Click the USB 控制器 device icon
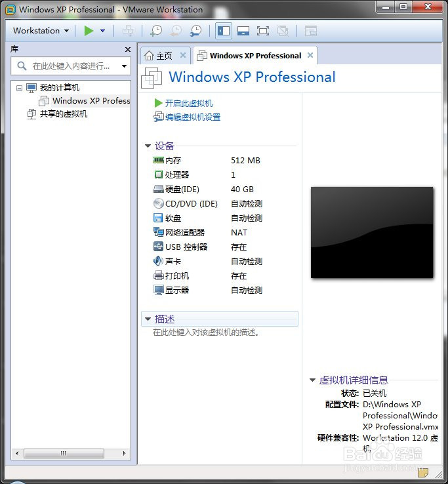Viewport: 448px width, 484px height. (x=158, y=247)
